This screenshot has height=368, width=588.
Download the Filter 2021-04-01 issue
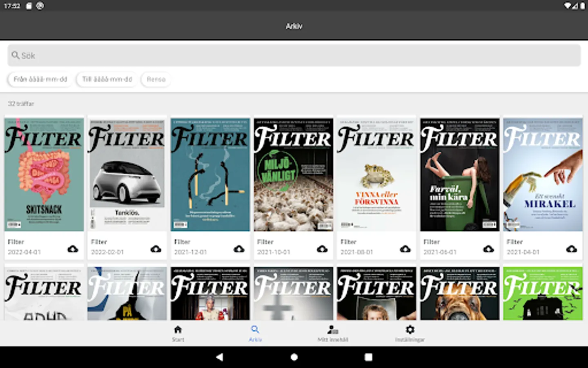[572, 249]
